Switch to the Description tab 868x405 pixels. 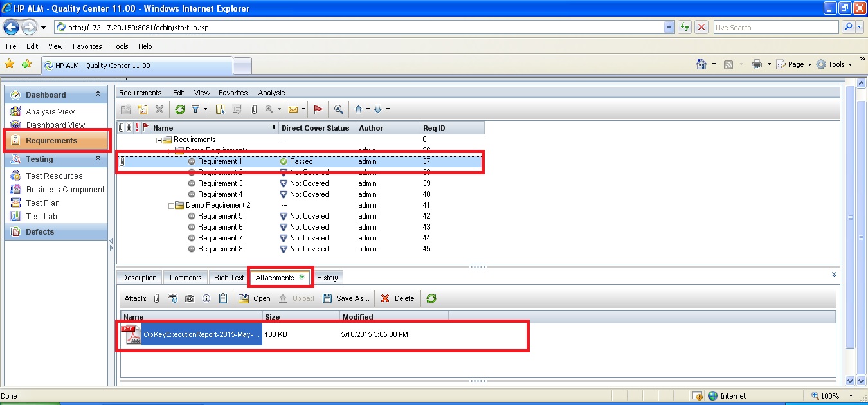(140, 278)
